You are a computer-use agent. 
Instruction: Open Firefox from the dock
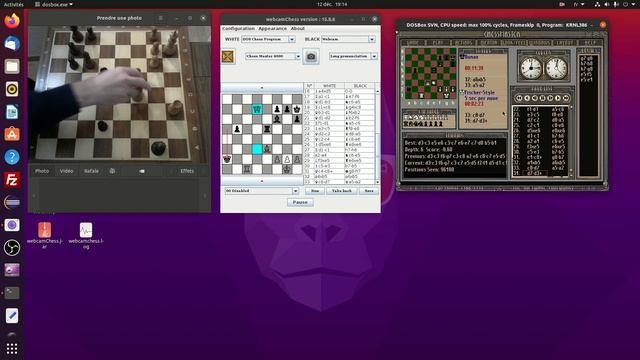click(x=12, y=20)
